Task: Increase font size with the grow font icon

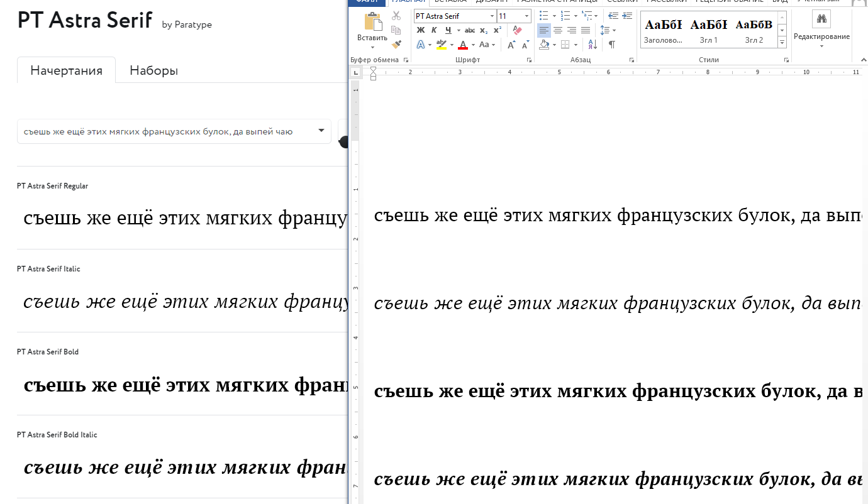Action: pyautogui.click(x=511, y=45)
